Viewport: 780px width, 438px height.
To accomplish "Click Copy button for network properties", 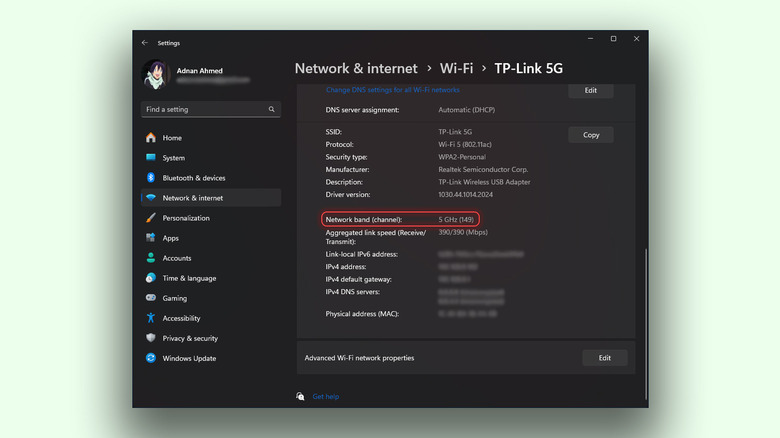I will coord(590,135).
